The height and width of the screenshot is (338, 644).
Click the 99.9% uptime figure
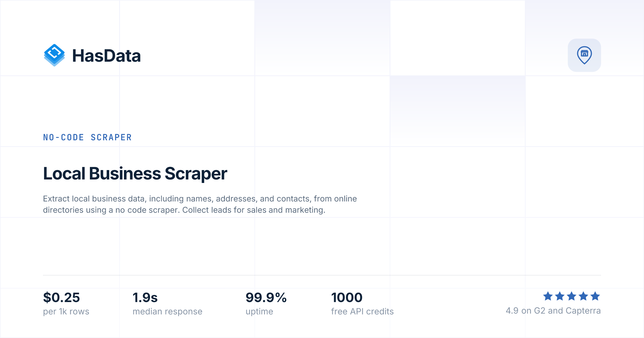coord(266,297)
